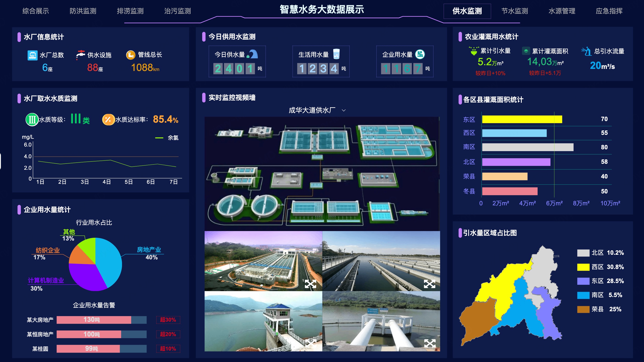The width and height of the screenshot is (644, 362).
Task: Open the 成华大道供水厂 dropdown arrow
Action: pyautogui.click(x=344, y=110)
